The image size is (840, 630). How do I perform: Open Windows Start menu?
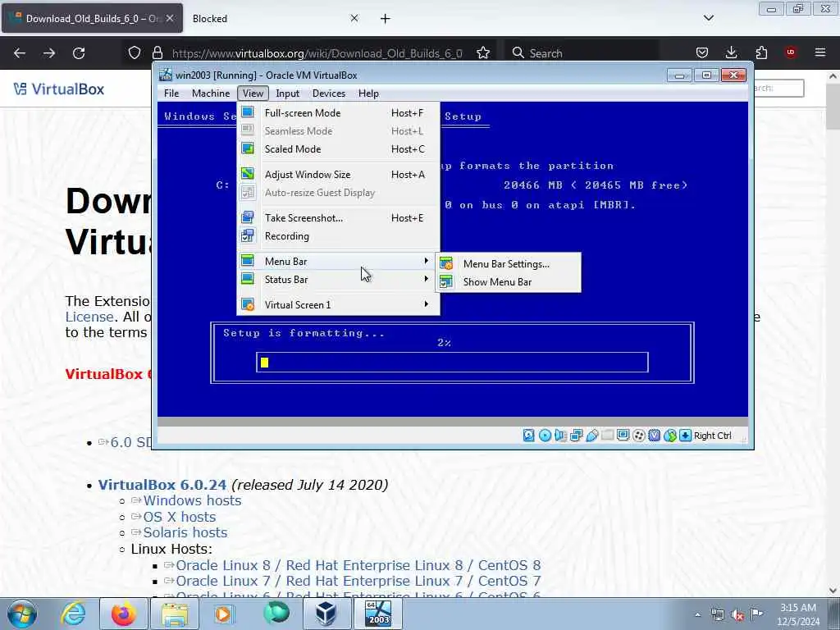point(22,614)
